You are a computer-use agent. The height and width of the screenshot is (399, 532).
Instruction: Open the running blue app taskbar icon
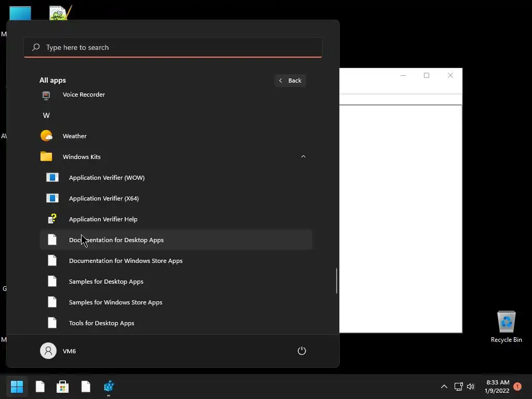[109, 387]
